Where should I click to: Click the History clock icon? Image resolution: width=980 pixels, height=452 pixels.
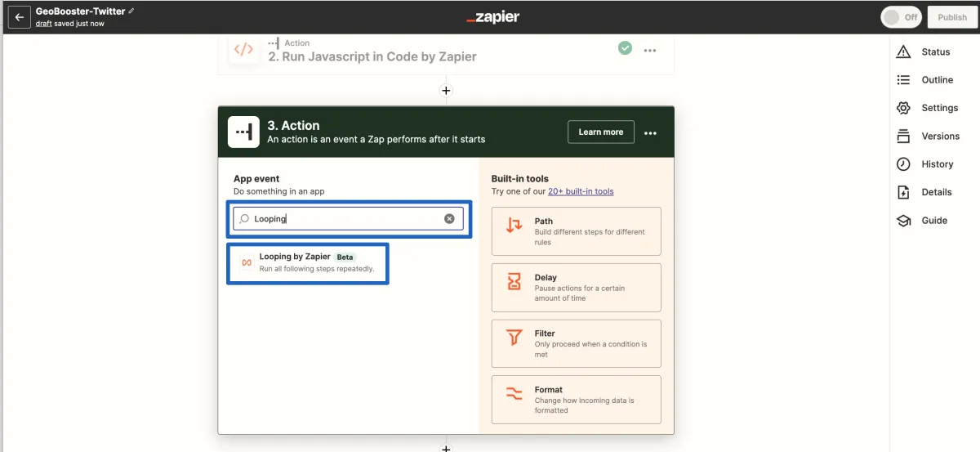[x=903, y=164]
